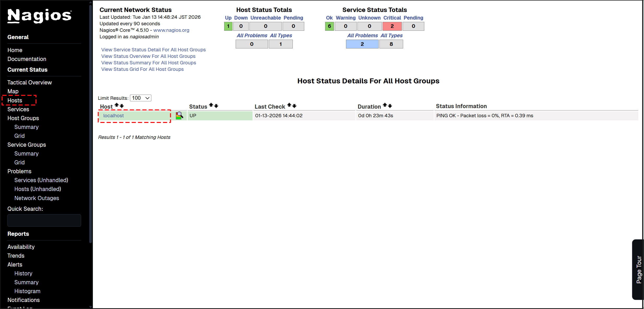Open the localhost host link
This screenshot has height=309, width=644.
(114, 115)
